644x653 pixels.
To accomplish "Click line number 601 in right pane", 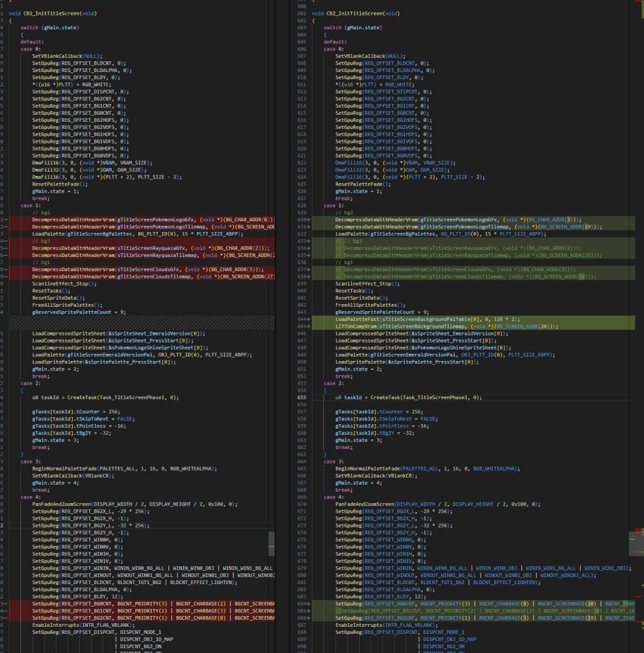I will coord(301,13).
